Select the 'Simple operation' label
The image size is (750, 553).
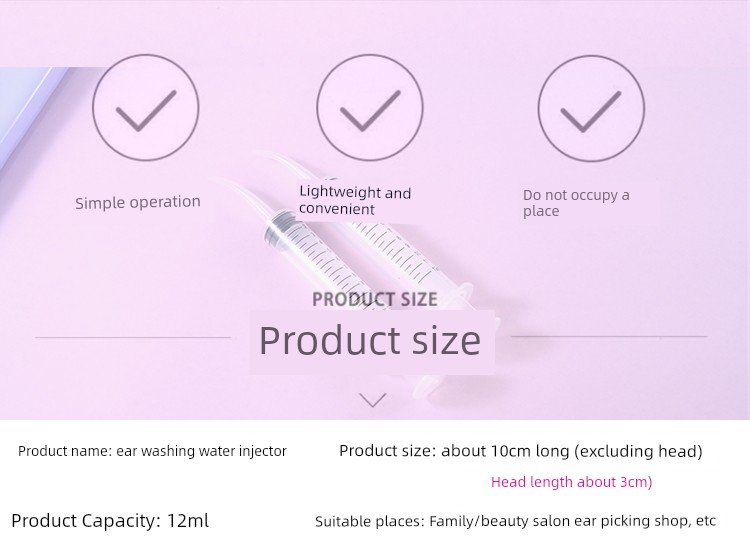[x=138, y=202]
